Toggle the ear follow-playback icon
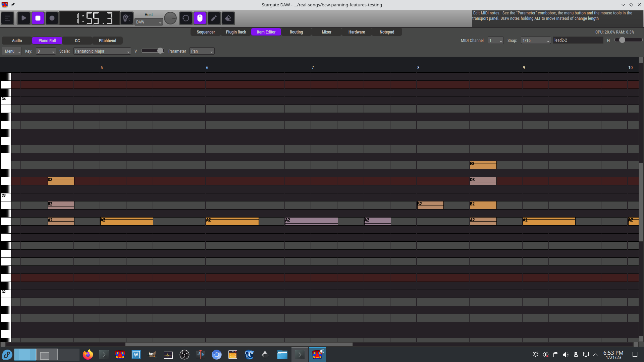This screenshot has height=362, width=644. click(x=127, y=18)
